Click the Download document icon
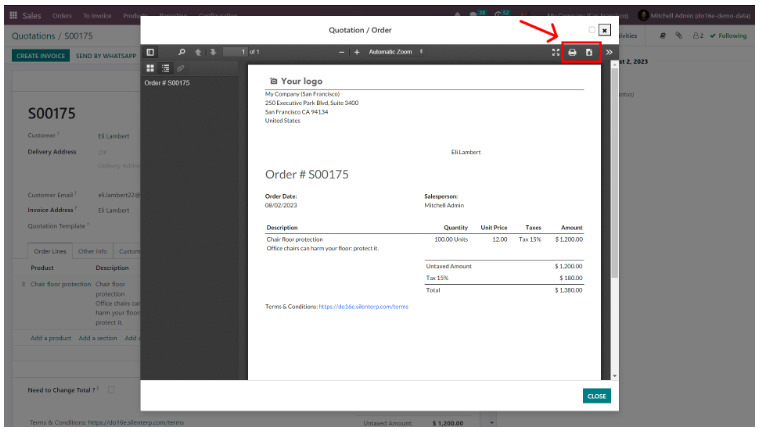Image resolution: width=760 pixels, height=436 pixels. tap(589, 52)
